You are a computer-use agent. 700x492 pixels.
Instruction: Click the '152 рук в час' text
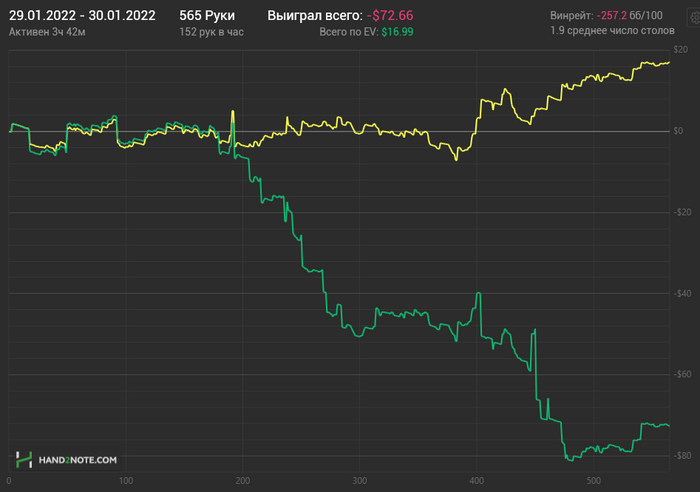211,32
